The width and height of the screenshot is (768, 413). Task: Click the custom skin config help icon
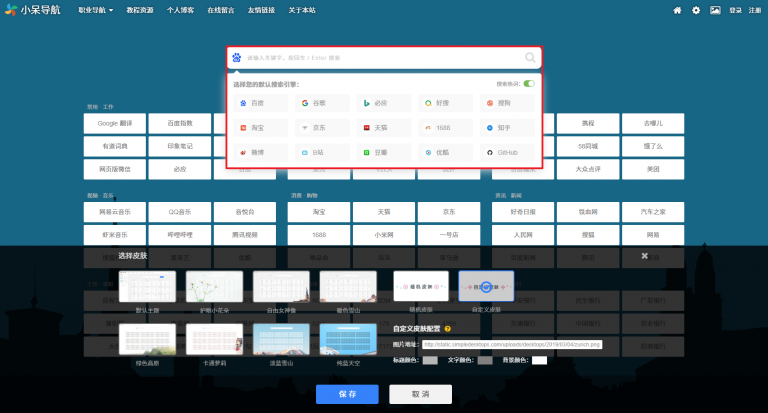[447, 329]
